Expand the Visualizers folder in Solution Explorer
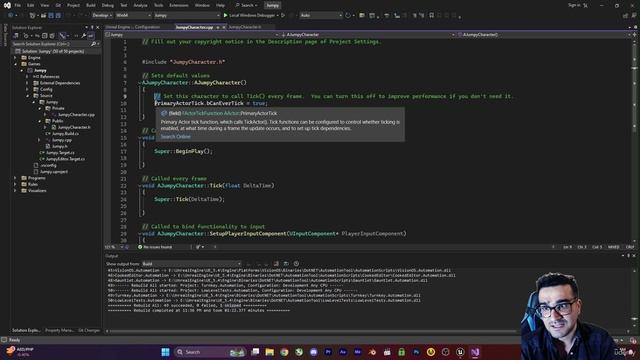The height and width of the screenshot is (360, 640). tap(16, 191)
